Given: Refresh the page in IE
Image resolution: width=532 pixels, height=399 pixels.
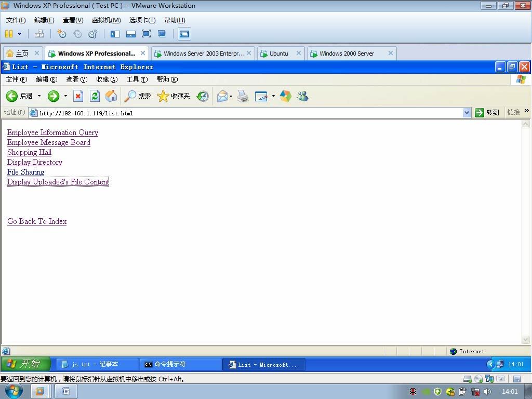Looking at the screenshot, I should pos(95,96).
